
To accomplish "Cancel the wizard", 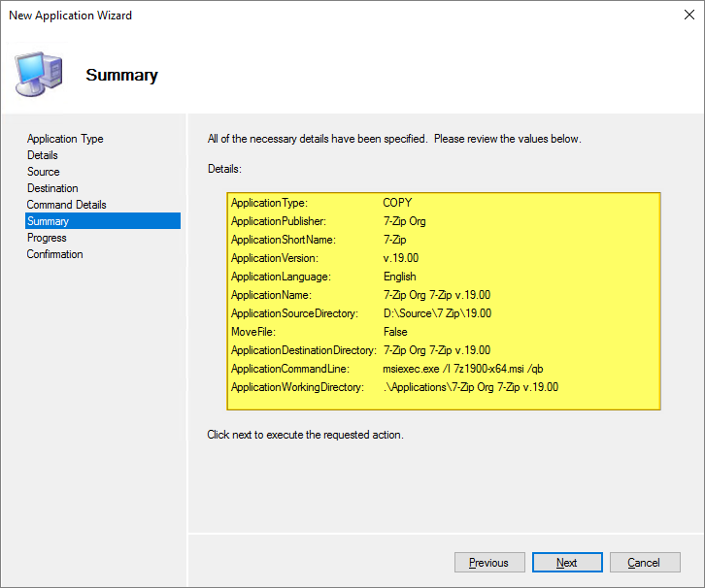I will (643, 563).
